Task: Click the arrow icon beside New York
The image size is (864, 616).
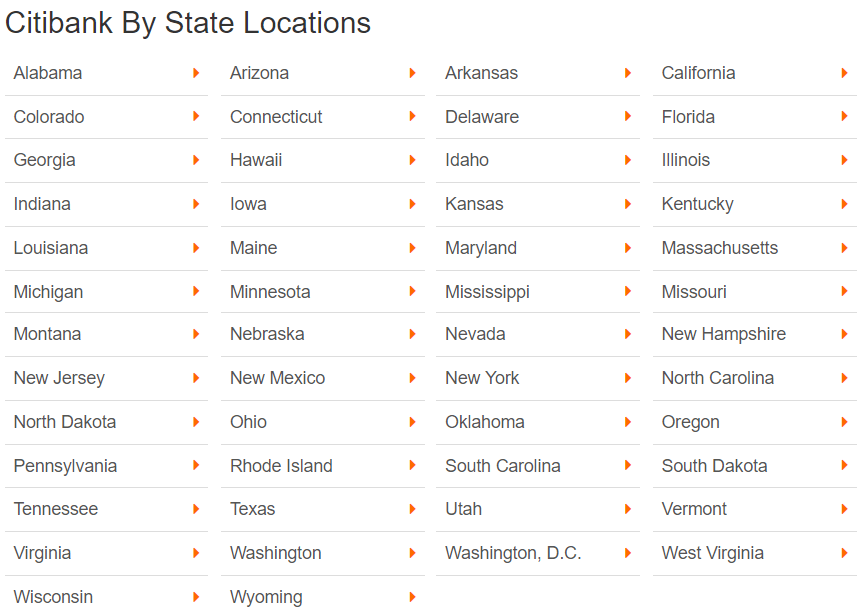Action: point(627,378)
